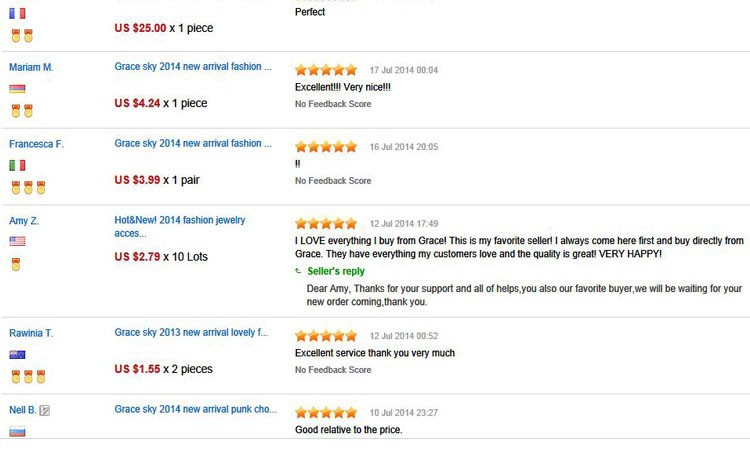Image resolution: width=750 pixels, height=450 pixels.
Task: Click Amy Z.'s single medal badge
Action: (16, 264)
